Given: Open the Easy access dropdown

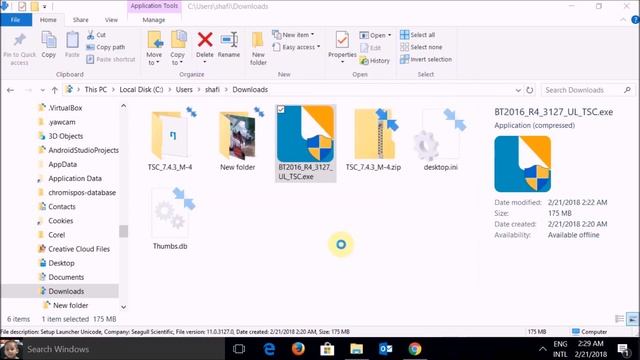Looking at the screenshot, I should point(296,47).
